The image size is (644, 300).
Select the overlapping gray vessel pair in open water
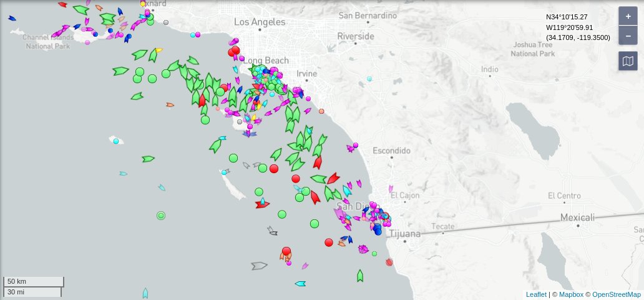[272, 231]
